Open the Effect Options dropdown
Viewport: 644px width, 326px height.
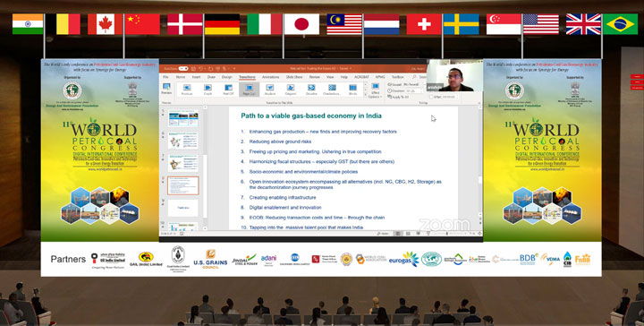[375, 90]
